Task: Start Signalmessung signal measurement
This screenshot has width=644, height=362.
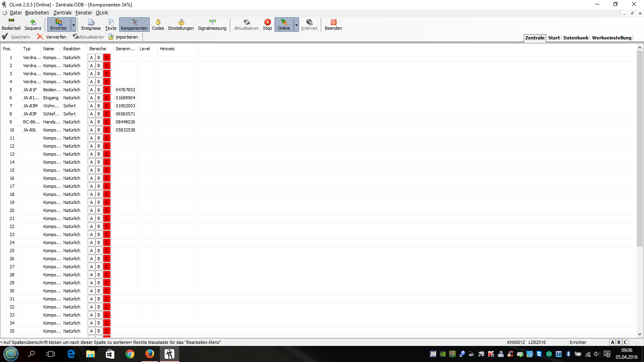Action: pyautogui.click(x=212, y=25)
